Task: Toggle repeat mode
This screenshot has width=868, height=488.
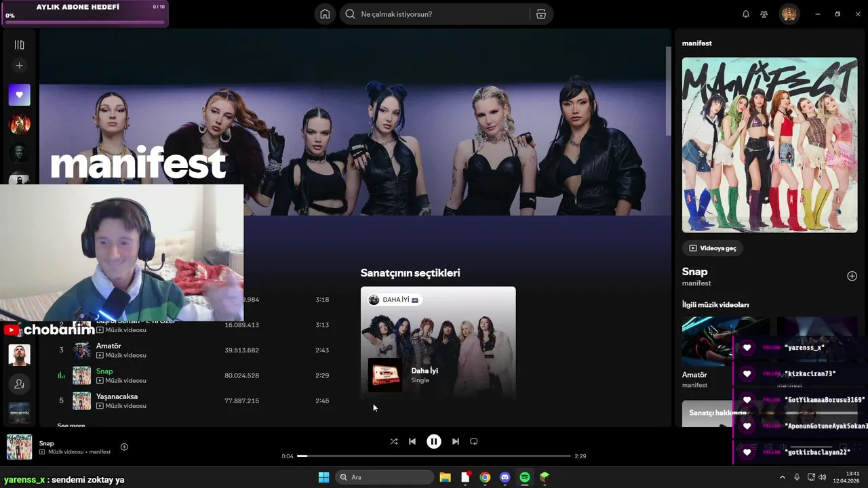Action: (x=474, y=441)
